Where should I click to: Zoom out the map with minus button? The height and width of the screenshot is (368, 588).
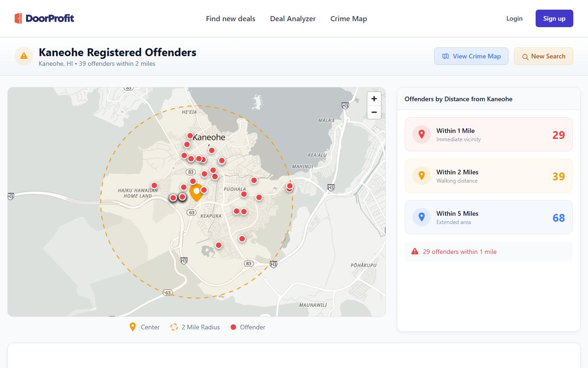[x=374, y=112]
